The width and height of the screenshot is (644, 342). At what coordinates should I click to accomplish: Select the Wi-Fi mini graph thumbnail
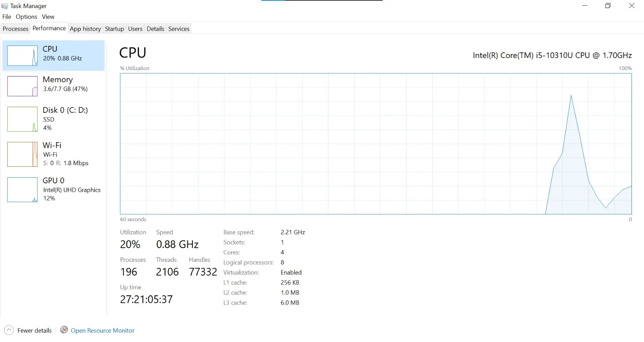(x=23, y=154)
